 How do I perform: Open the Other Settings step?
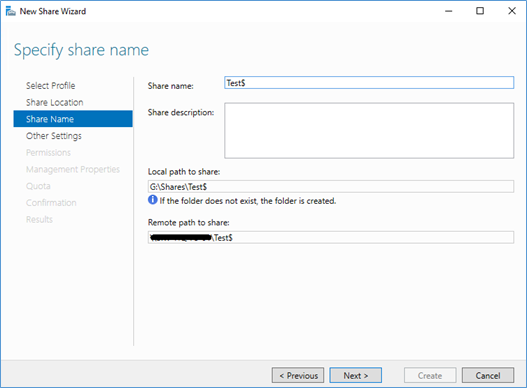click(54, 136)
